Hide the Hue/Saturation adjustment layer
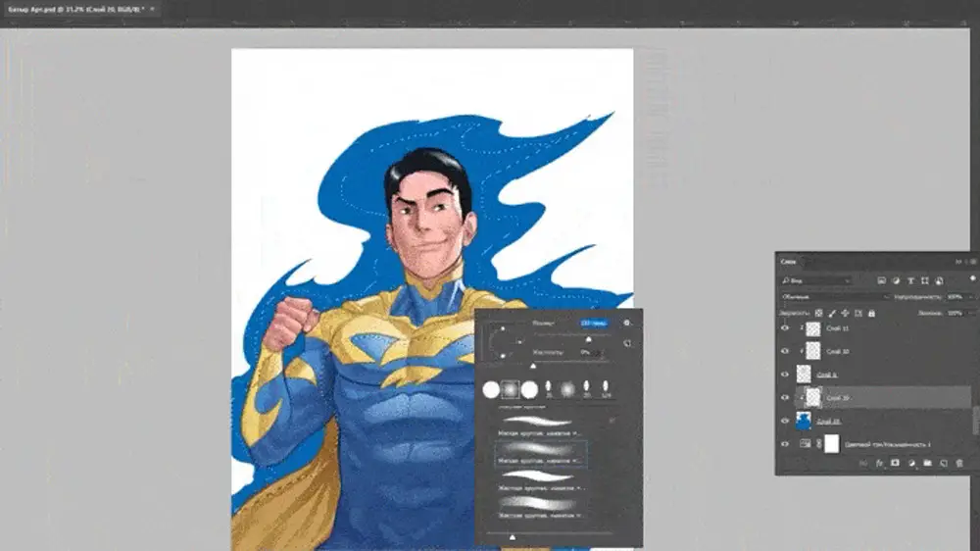Image resolution: width=980 pixels, height=551 pixels. pyautogui.click(x=785, y=444)
